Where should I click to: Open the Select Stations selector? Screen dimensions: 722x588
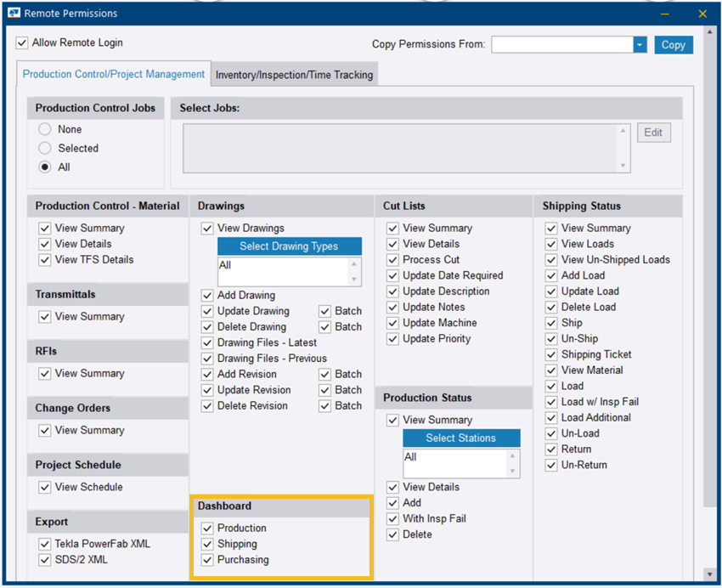(x=461, y=438)
